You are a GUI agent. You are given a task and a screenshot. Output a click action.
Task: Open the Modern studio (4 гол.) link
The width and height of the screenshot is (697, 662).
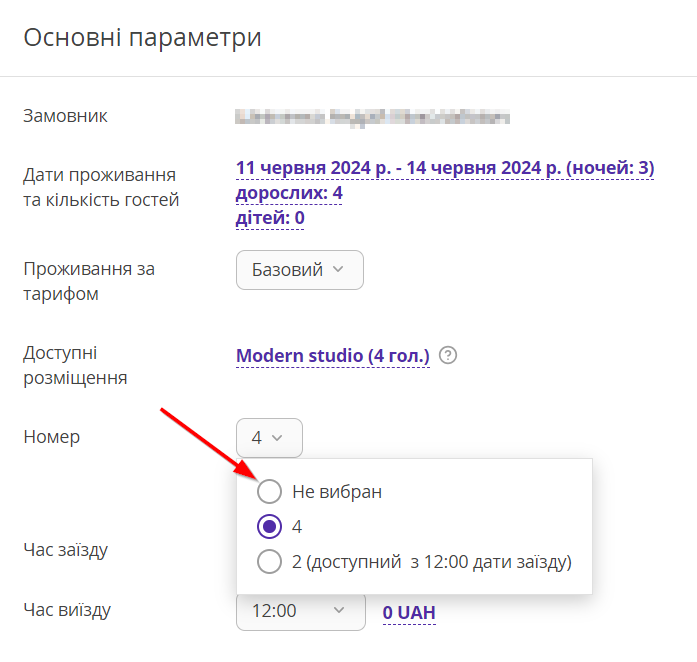point(332,356)
